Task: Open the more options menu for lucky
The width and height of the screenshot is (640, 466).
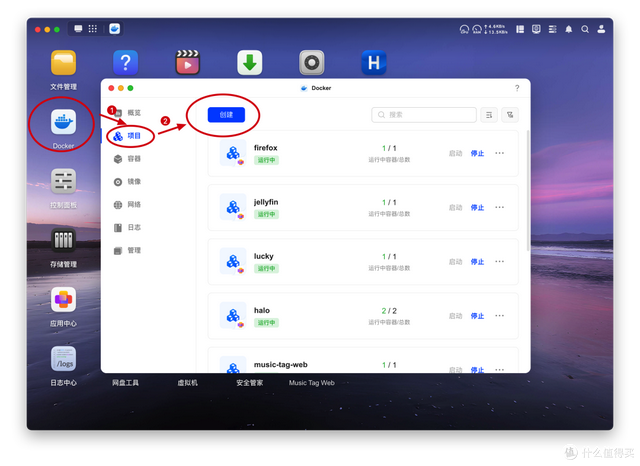Action: pos(500,262)
